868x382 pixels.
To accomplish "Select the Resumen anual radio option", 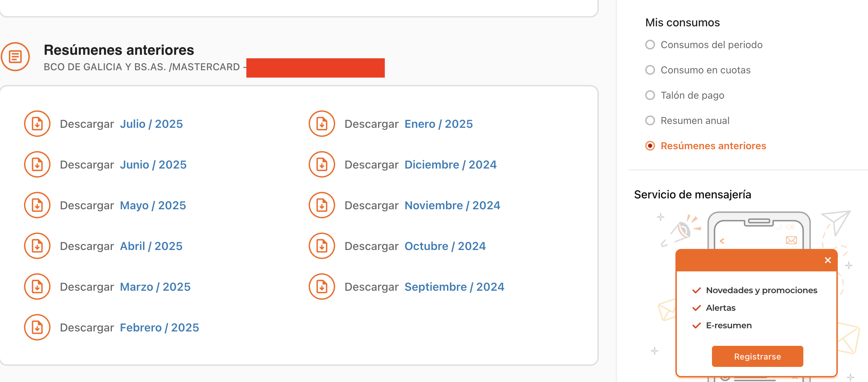I will point(650,120).
